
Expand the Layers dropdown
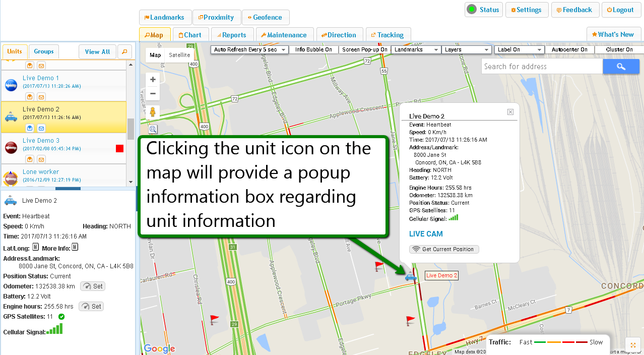point(467,49)
